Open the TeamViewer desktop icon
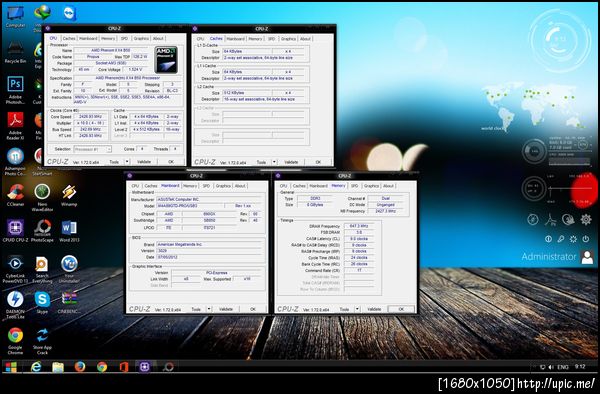 [x=69, y=13]
